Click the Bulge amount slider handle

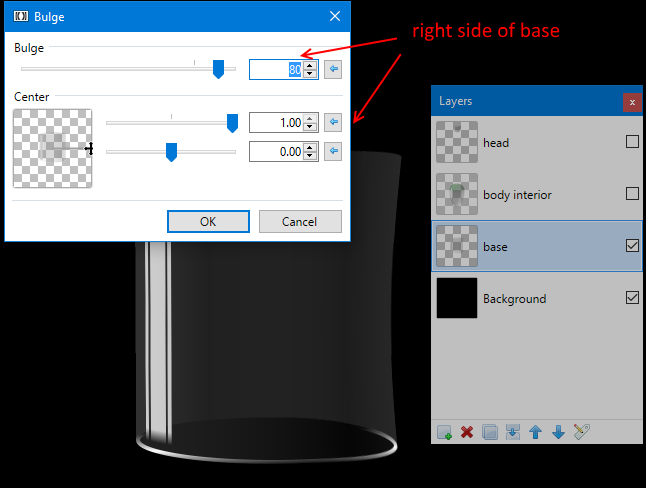coord(218,69)
